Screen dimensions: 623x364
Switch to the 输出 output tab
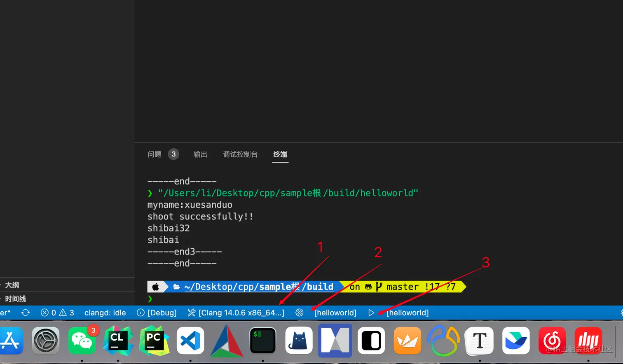pyautogui.click(x=200, y=154)
